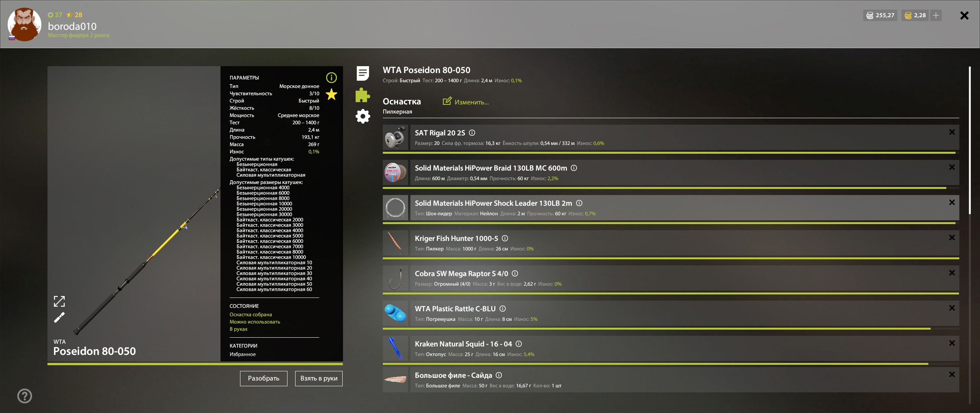Screen dimensions: 980x413
Task: Open the help question mark icon
Action: (x=25, y=396)
